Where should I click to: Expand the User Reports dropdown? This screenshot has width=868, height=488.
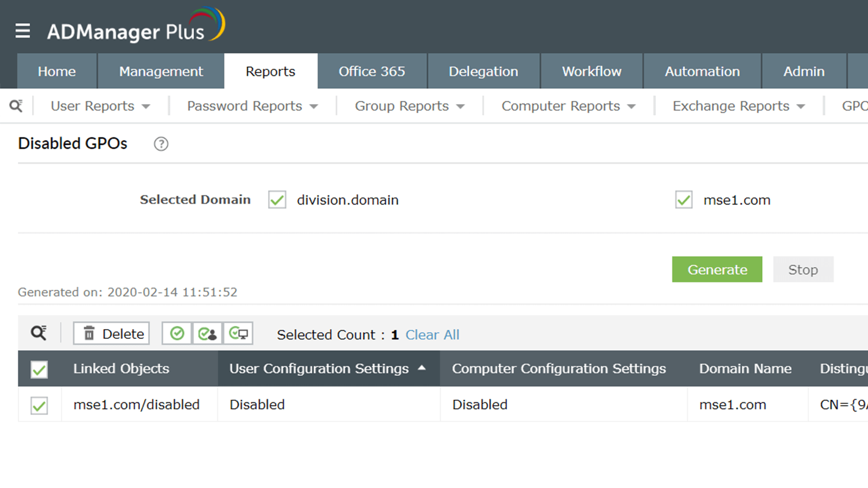(100, 106)
